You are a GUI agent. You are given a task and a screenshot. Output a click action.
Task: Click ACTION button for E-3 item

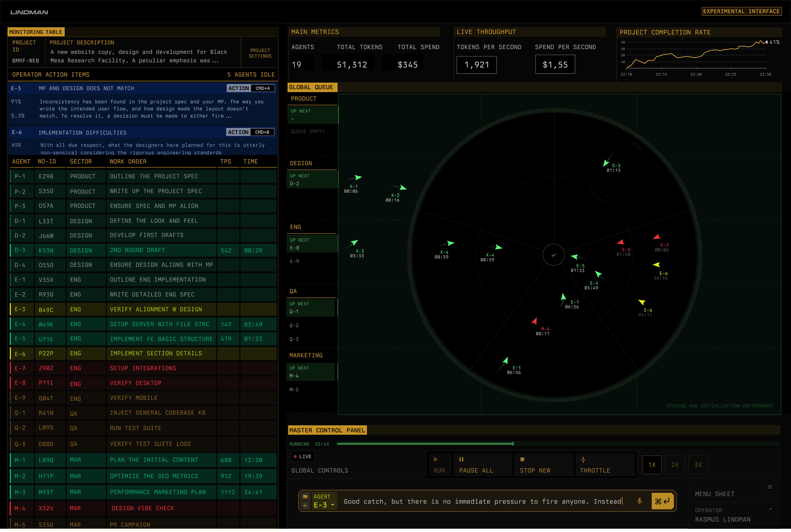238,88
